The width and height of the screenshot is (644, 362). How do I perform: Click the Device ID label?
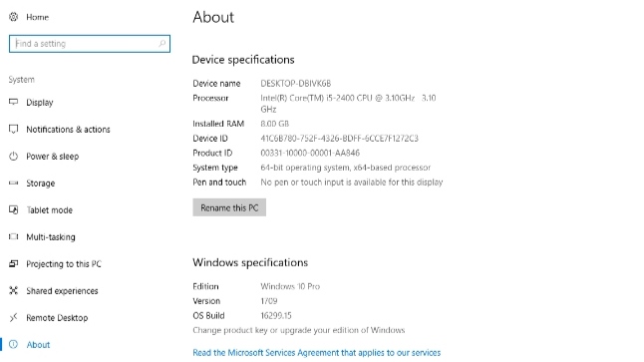point(210,139)
